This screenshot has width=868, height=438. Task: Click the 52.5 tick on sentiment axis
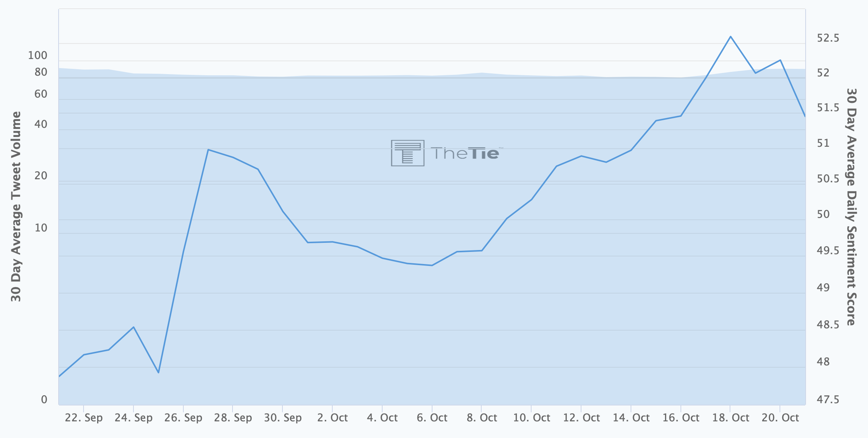pyautogui.click(x=828, y=38)
